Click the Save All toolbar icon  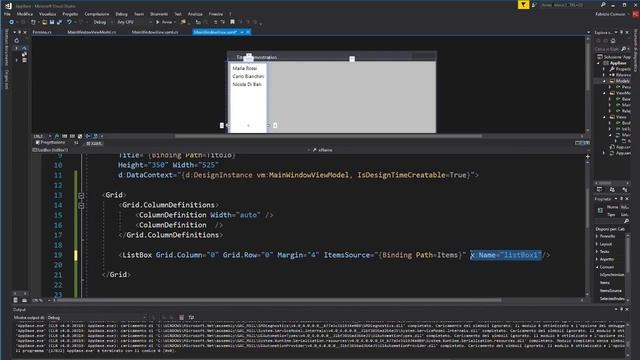[60, 22]
